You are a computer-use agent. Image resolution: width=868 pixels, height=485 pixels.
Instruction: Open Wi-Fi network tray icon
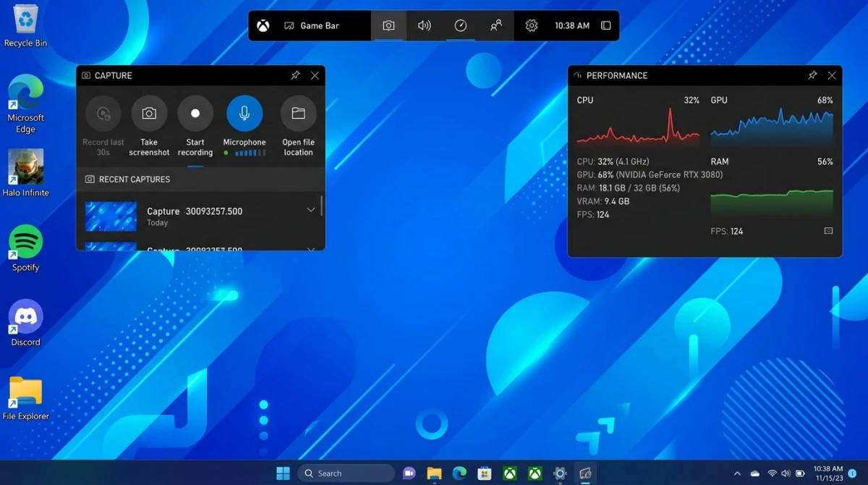pyautogui.click(x=772, y=473)
